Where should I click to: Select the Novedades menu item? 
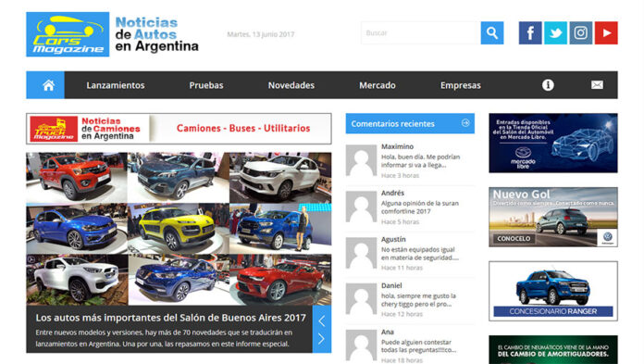click(291, 85)
